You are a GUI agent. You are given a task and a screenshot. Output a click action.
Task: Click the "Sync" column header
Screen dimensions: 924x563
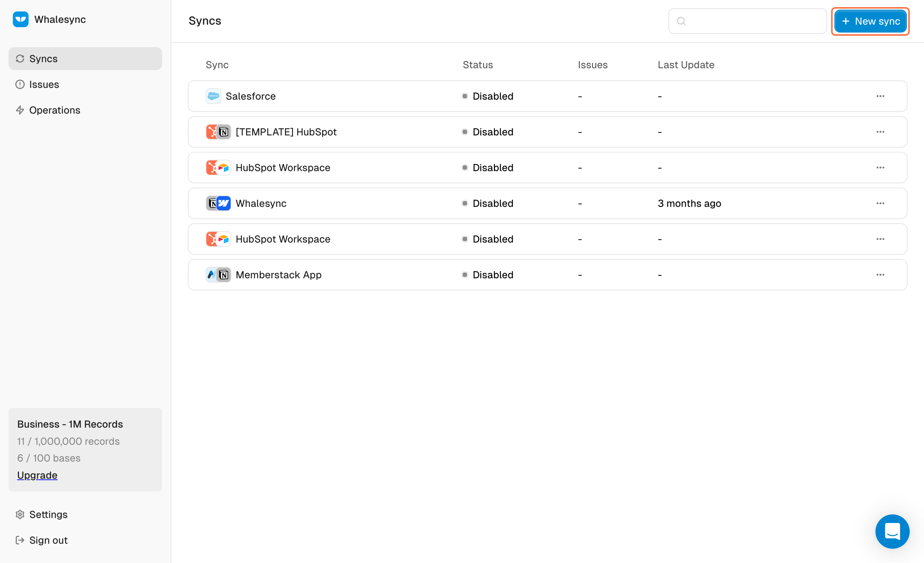pyautogui.click(x=217, y=65)
